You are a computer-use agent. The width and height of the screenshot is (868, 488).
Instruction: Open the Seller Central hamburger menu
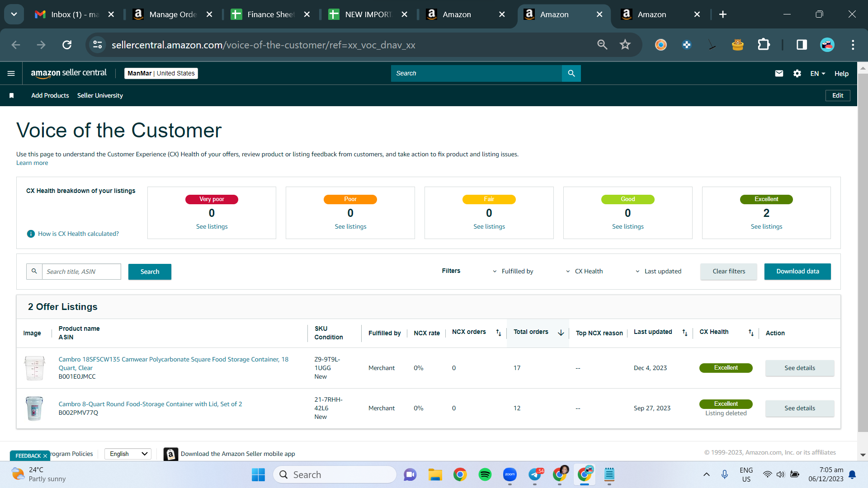[11, 73]
